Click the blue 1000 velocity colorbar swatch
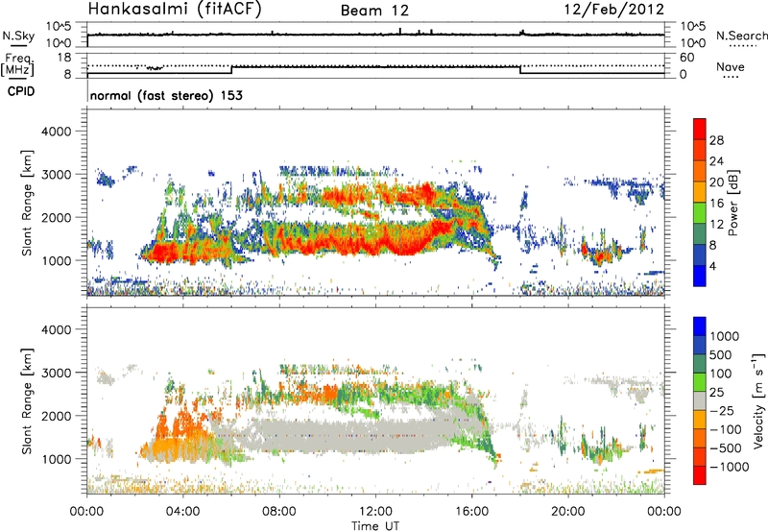The height and width of the screenshot is (532, 768). [x=700, y=326]
